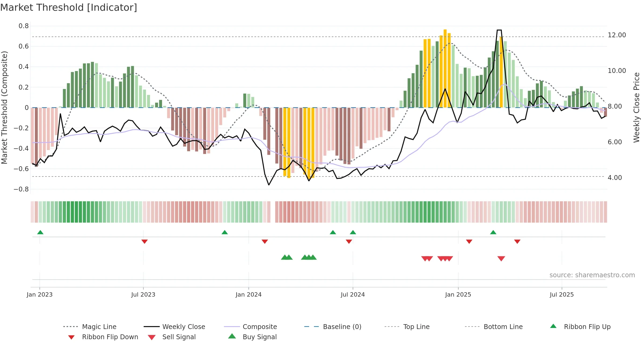Click the Ribbon Flip Up marker in Mar 2025

[x=493, y=232]
